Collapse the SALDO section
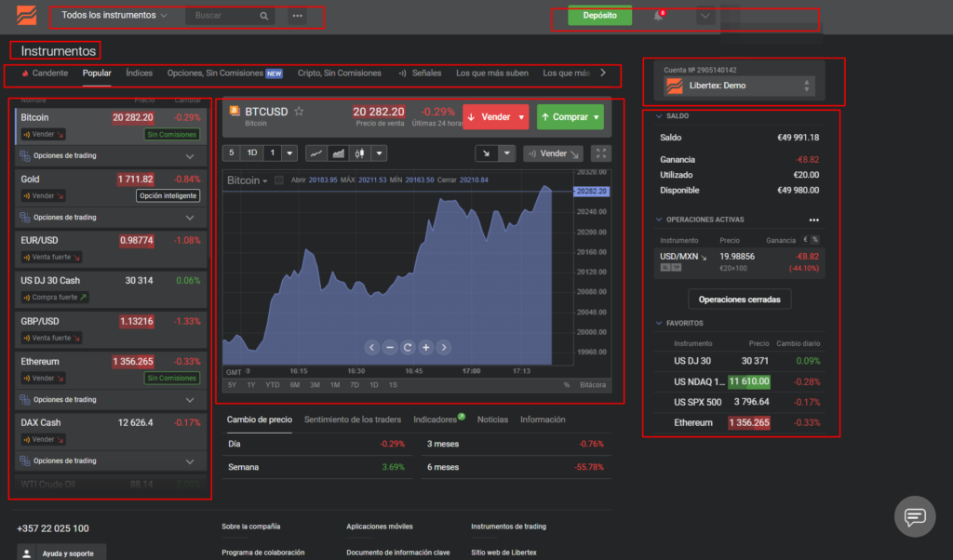The image size is (953, 560). pyautogui.click(x=673, y=116)
